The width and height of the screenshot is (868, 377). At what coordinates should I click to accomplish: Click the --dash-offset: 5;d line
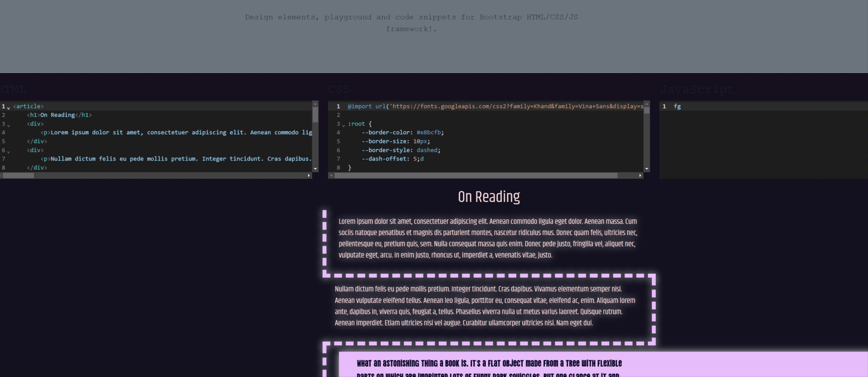393,159
